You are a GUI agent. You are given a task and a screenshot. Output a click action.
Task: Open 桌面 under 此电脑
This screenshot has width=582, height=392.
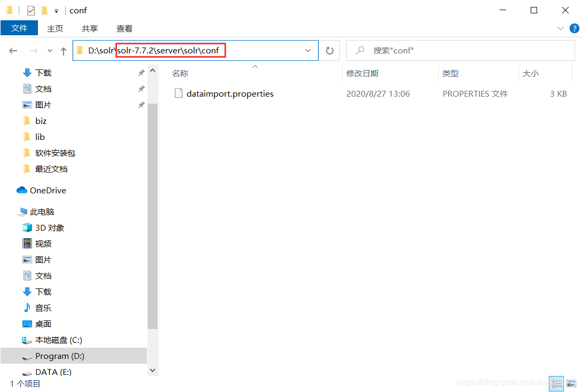click(43, 324)
